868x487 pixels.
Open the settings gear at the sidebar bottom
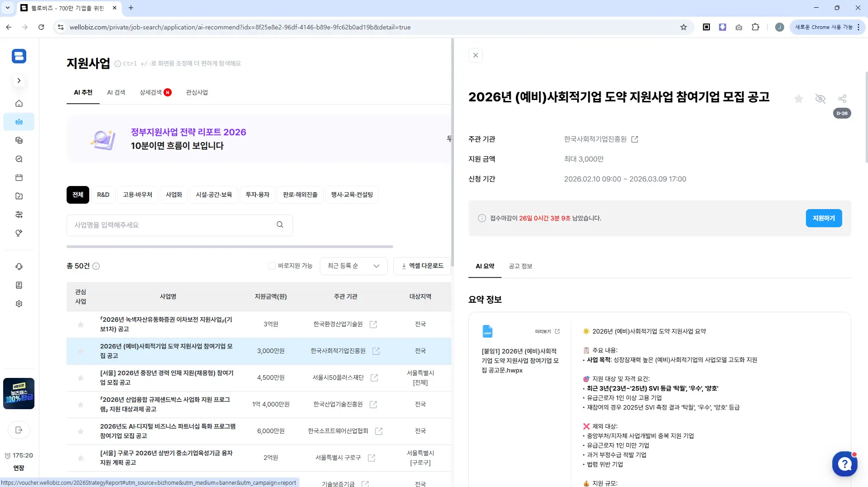pos(19,303)
